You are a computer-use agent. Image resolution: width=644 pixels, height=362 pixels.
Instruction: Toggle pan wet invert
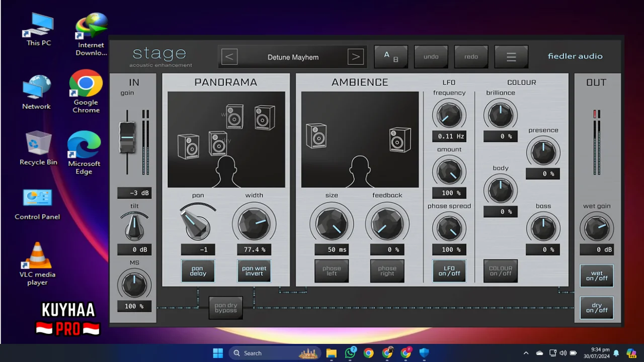point(254,271)
